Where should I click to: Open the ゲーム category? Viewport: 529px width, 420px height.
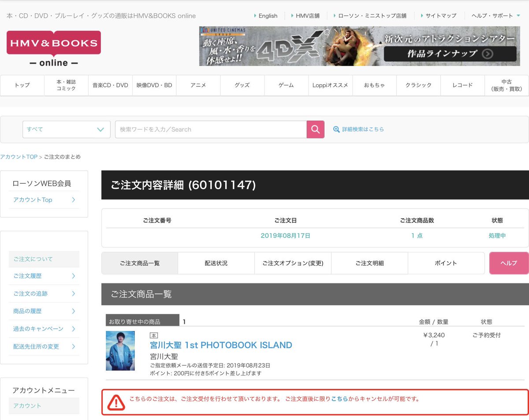pyautogui.click(x=286, y=85)
